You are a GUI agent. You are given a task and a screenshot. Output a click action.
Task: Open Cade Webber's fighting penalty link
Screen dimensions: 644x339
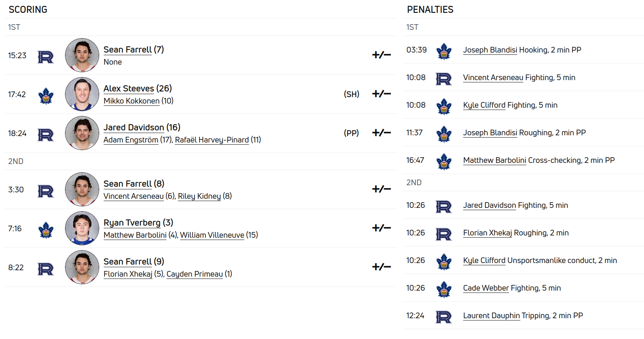point(486,288)
